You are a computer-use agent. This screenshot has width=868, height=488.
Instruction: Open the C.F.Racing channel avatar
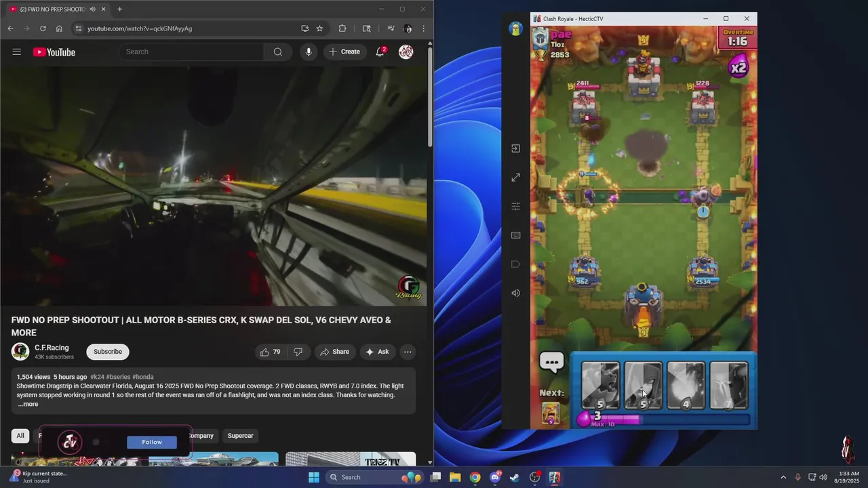[x=20, y=351]
